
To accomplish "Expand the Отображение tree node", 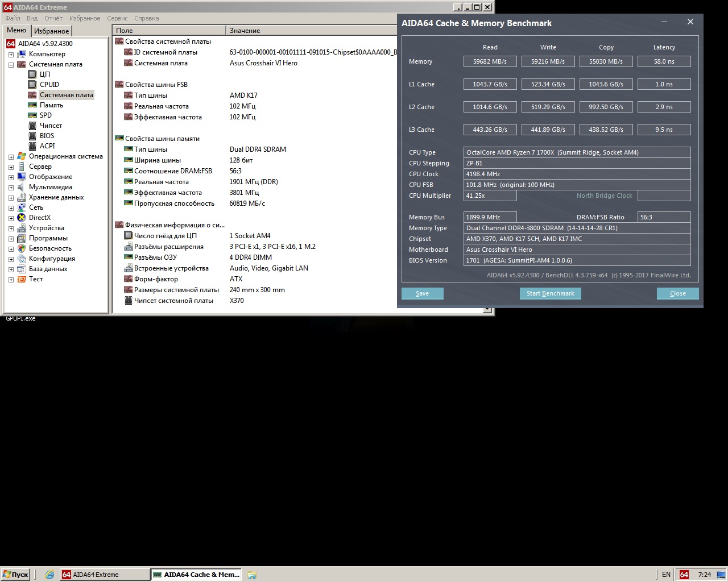I will point(11,177).
